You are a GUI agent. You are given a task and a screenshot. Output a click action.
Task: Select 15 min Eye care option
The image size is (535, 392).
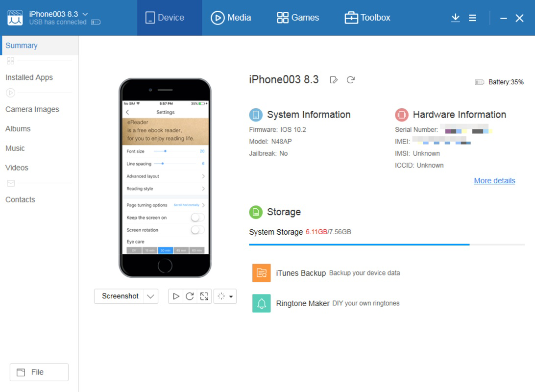150,250
